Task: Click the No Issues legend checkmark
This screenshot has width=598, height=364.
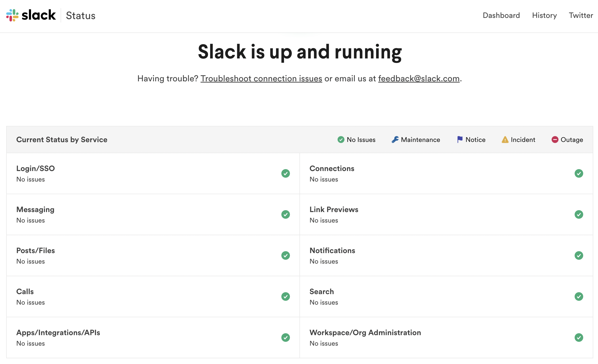Action: pos(341,140)
